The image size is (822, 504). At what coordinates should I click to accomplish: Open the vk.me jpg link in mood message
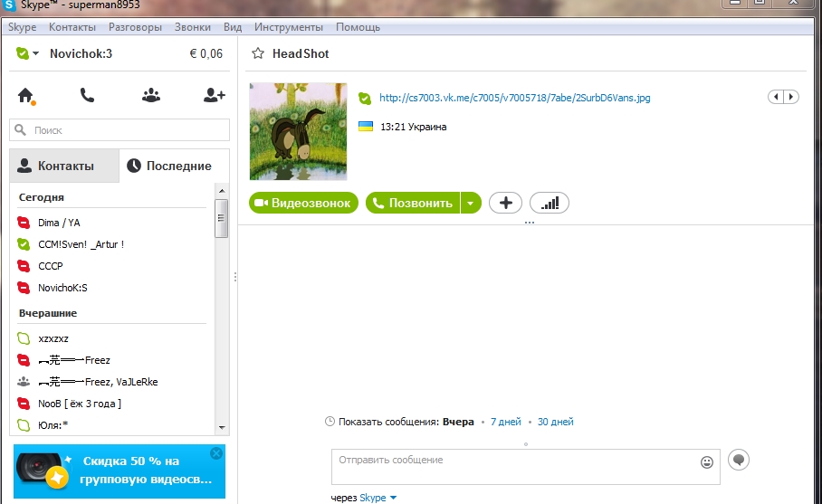coord(515,98)
